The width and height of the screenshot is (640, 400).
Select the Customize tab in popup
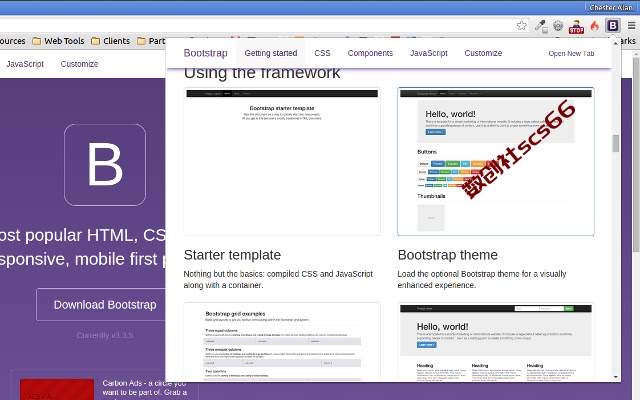(483, 53)
